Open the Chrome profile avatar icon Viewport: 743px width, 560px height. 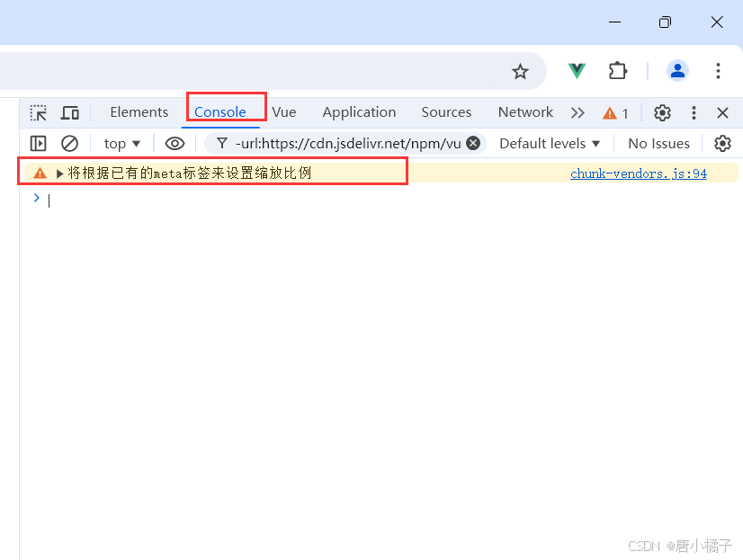click(677, 71)
